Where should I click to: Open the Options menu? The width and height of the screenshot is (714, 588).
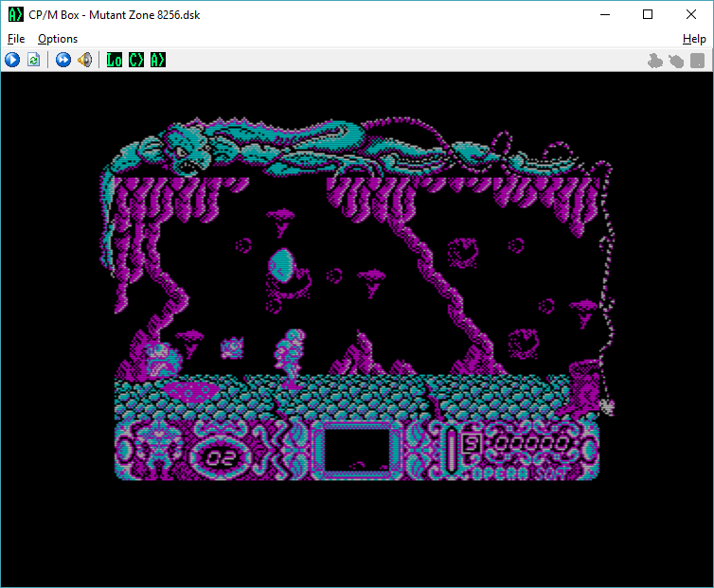(x=58, y=39)
